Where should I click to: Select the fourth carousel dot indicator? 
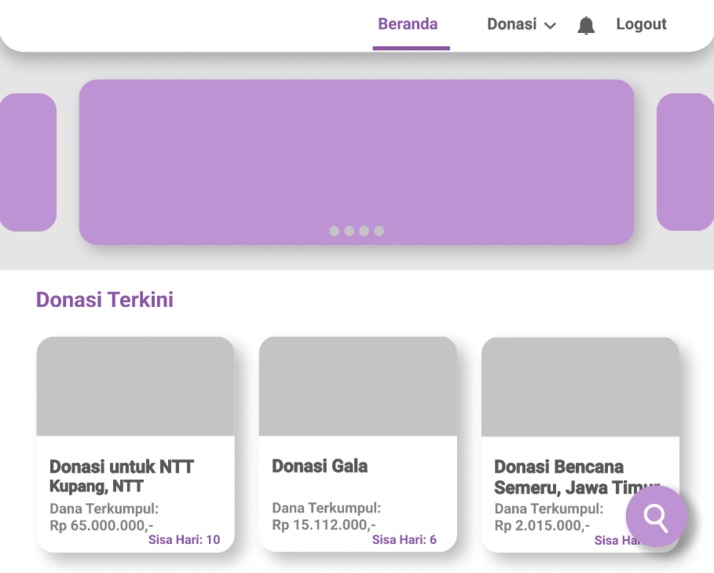pos(379,231)
